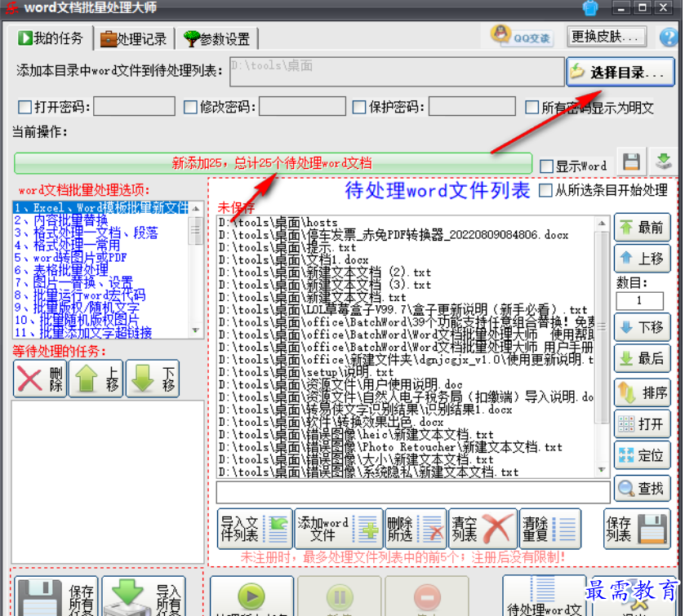
Task: Click the 清空列表 button
Action: (483, 529)
